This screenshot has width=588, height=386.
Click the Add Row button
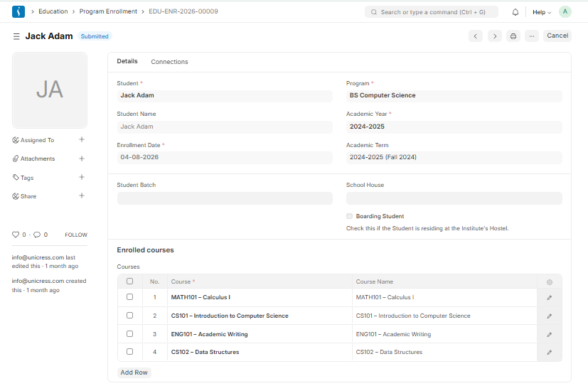click(134, 372)
